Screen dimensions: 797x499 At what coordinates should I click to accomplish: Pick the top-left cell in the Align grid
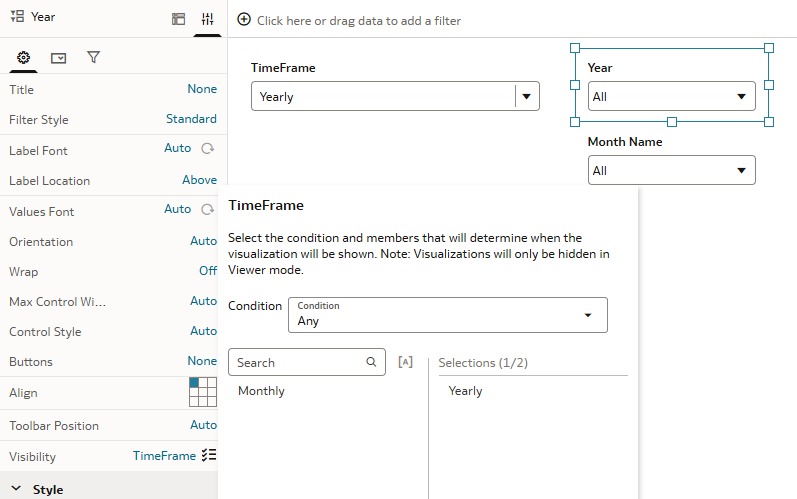pos(194,383)
